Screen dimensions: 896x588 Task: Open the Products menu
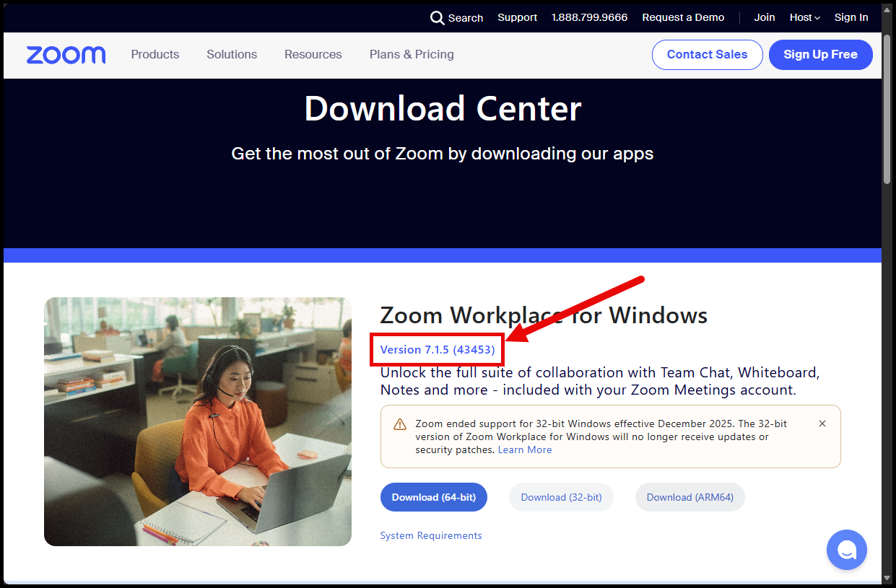tap(155, 54)
